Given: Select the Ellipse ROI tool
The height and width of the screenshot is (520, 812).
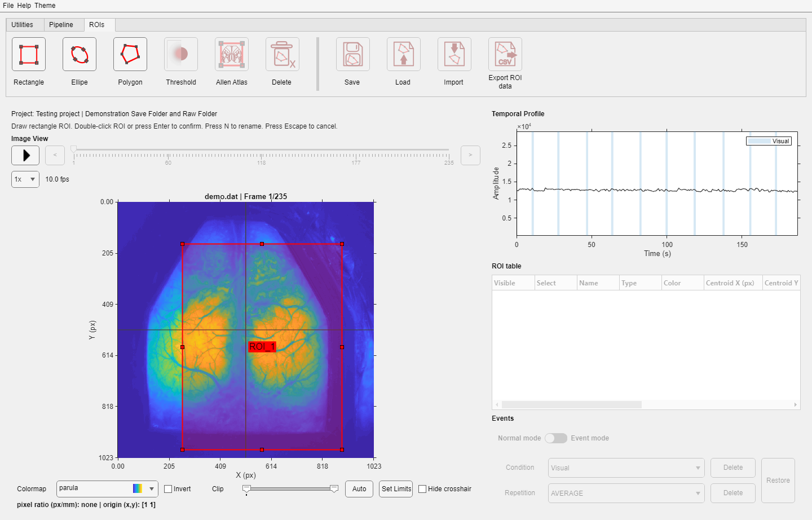Looking at the screenshot, I should tap(80, 54).
